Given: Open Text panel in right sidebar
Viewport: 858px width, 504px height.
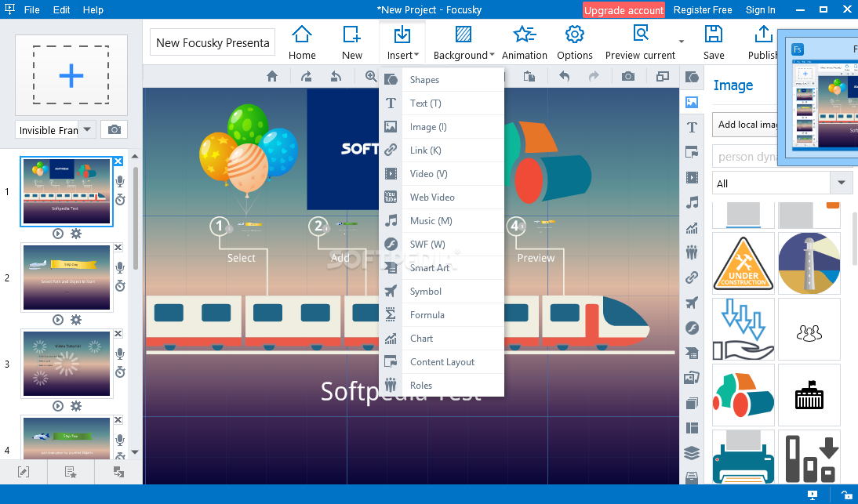Looking at the screenshot, I should pos(692,127).
